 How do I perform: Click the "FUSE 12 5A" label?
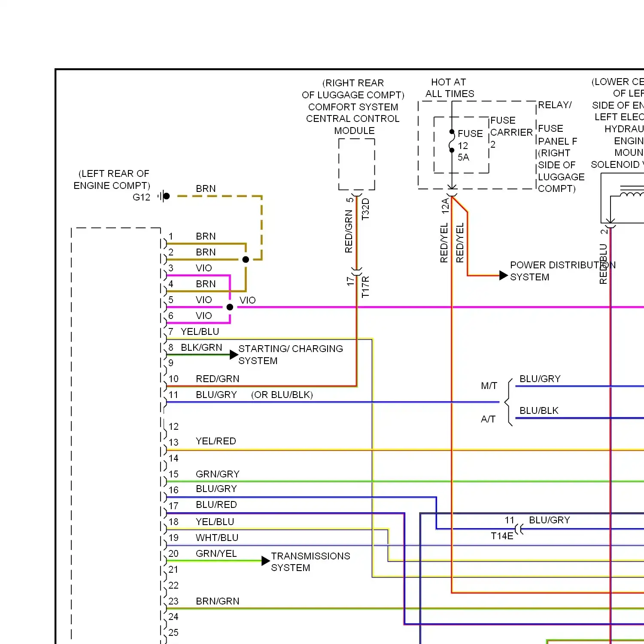tap(470, 146)
